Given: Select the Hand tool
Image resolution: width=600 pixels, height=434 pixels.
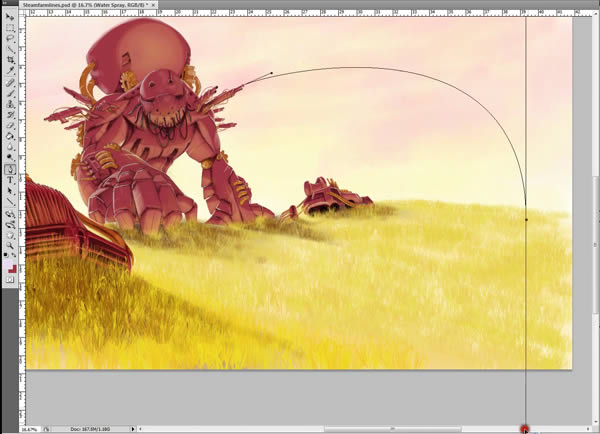Looking at the screenshot, I should click(x=10, y=235).
